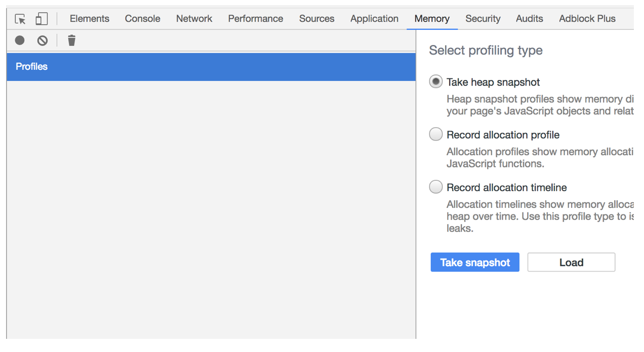
Task: Click the Take snapshot button
Action: click(x=475, y=262)
